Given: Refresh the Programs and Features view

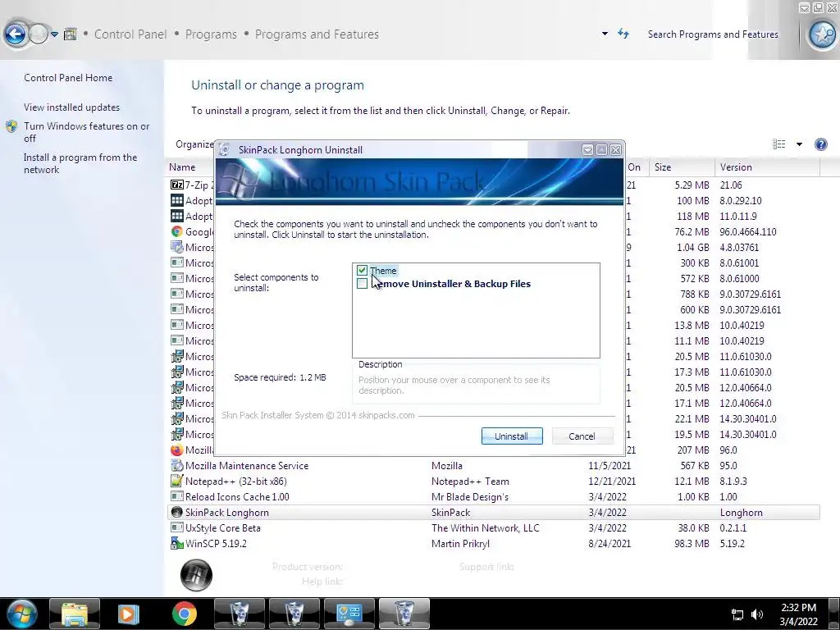Looking at the screenshot, I should pos(623,33).
